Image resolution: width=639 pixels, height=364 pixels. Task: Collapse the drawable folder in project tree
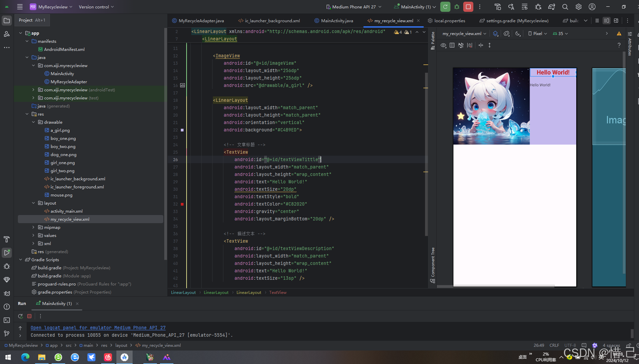pos(33,122)
